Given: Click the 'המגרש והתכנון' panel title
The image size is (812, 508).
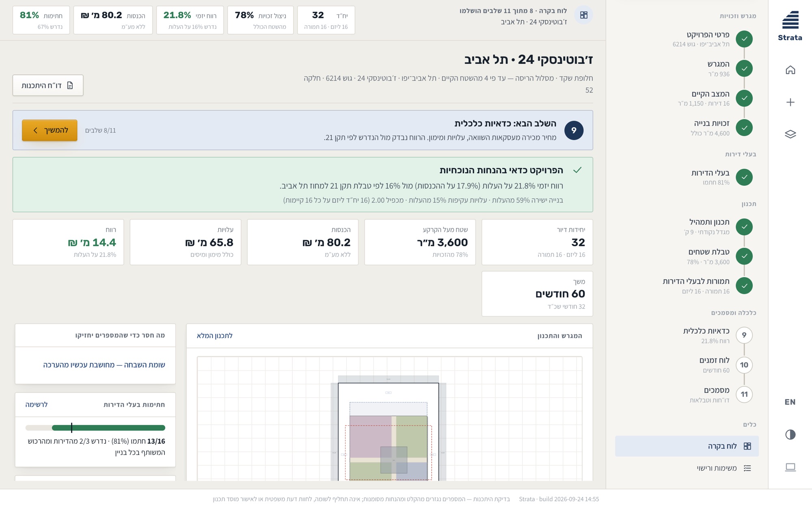Looking at the screenshot, I should point(559,336).
